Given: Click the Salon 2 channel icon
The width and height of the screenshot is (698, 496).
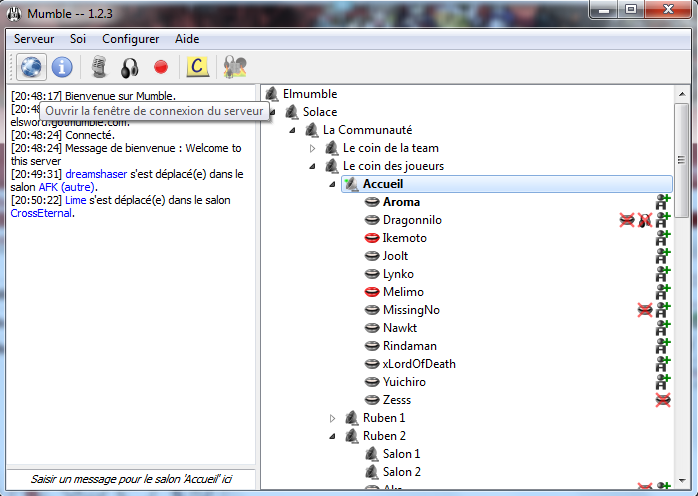Looking at the screenshot, I should [x=372, y=472].
